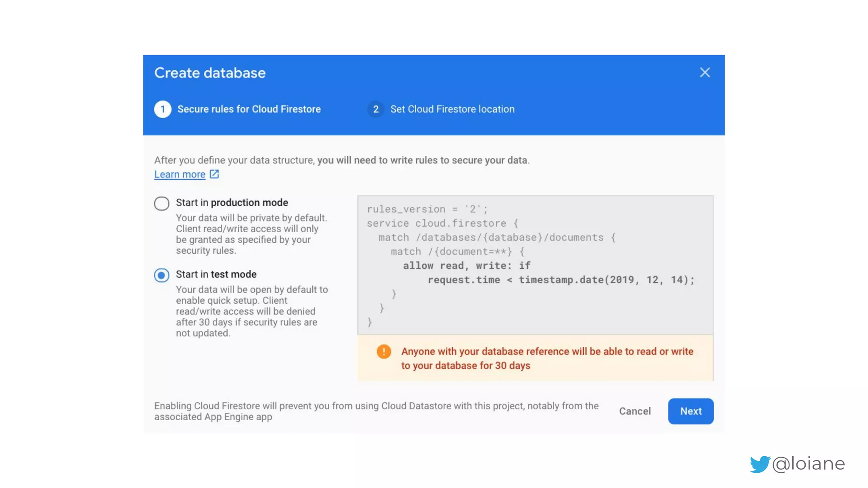Open Set Cloud Firestore location step
868x488 pixels.
pos(452,109)
